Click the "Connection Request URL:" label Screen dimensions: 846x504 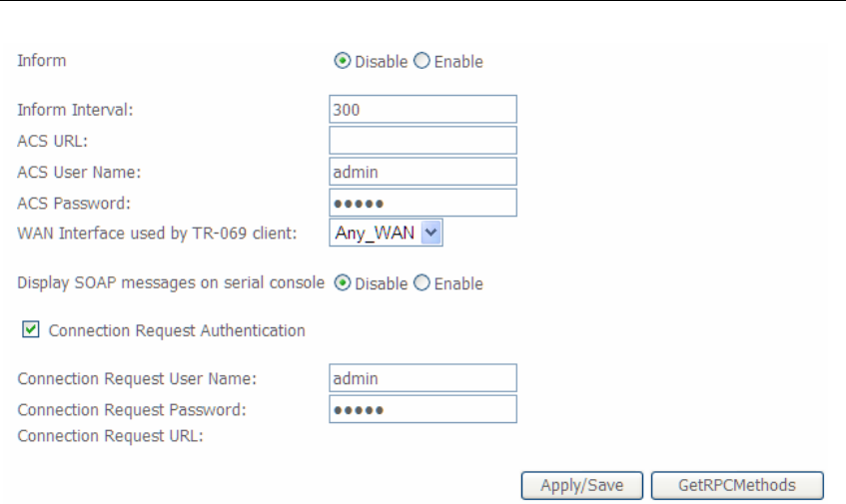click(x=111, y=436)
